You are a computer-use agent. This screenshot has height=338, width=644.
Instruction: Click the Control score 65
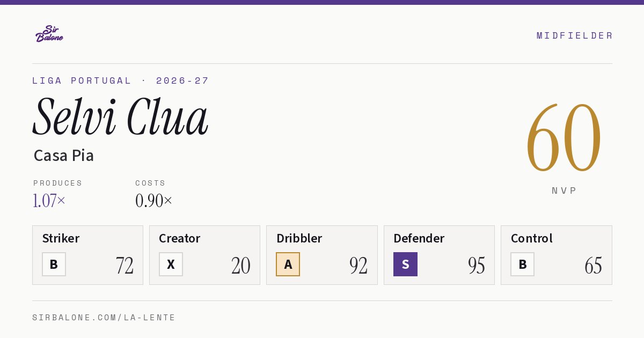pos(593,265)
